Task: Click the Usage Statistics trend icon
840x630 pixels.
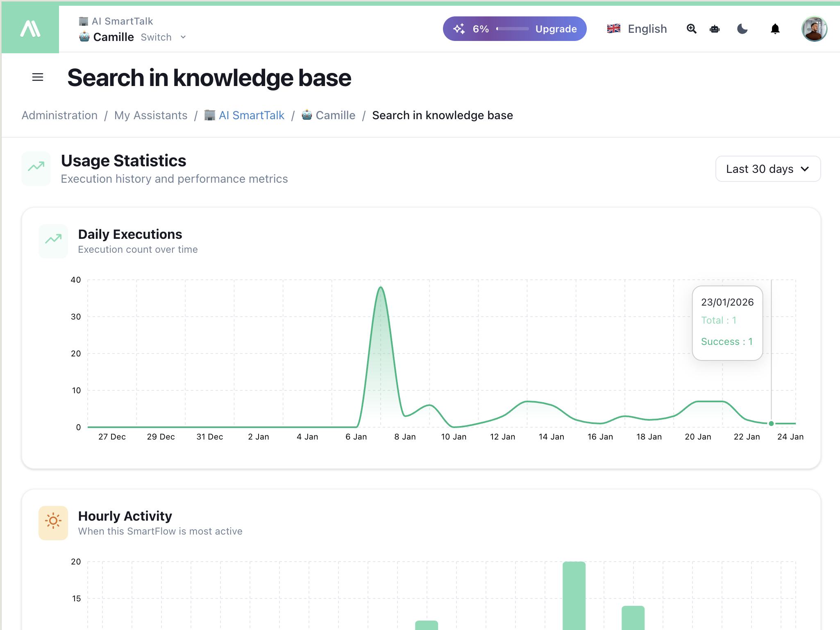Action: coord(36,168)
